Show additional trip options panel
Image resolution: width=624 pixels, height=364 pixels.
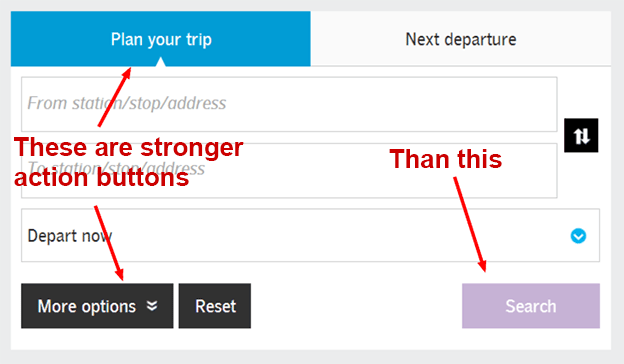point(97,306)
